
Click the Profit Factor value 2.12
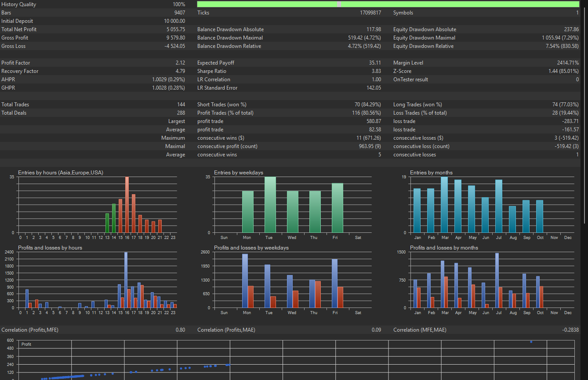coord(180,63)
